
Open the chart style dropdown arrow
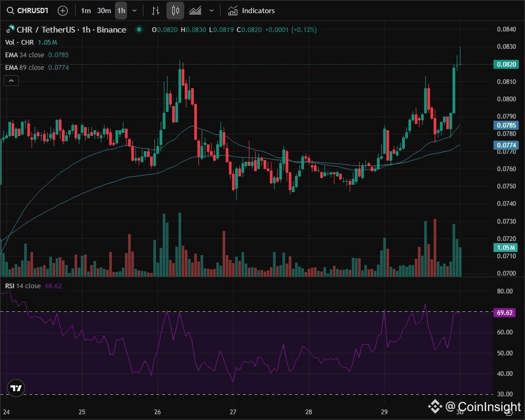212,10
